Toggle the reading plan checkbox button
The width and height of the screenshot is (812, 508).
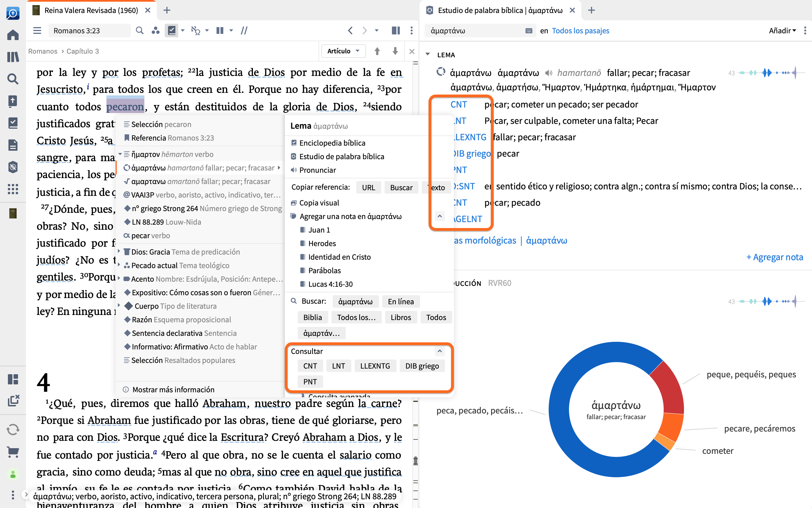point(172,30)
